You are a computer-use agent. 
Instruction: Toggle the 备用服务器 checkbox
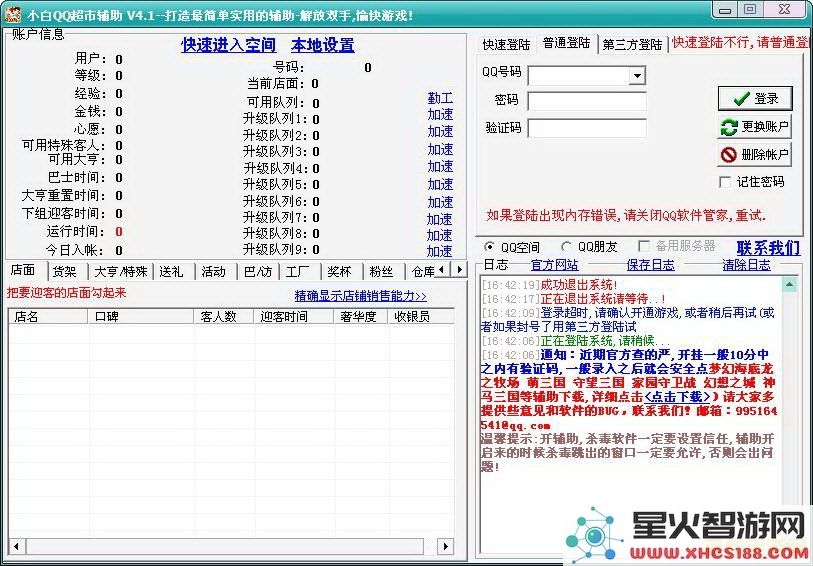644,246
